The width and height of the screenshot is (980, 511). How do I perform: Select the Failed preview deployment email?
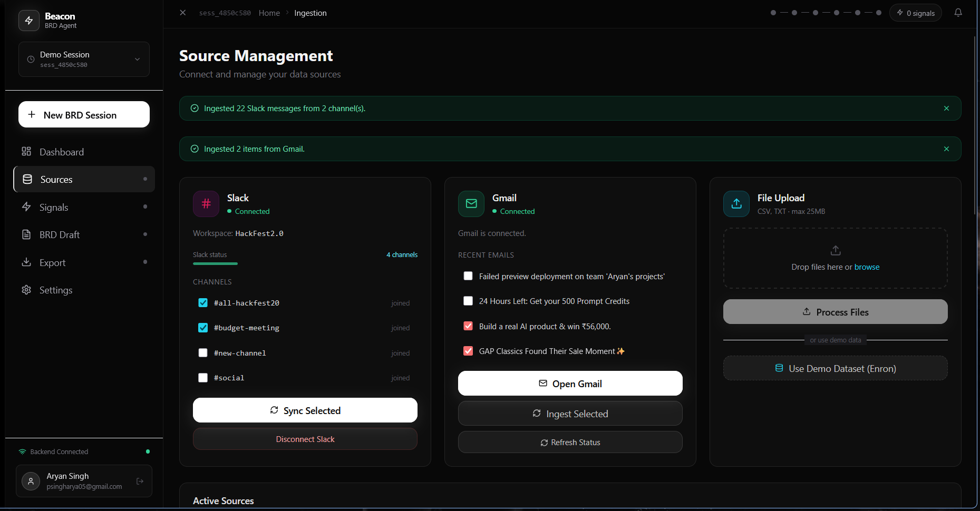coord(468,276)
